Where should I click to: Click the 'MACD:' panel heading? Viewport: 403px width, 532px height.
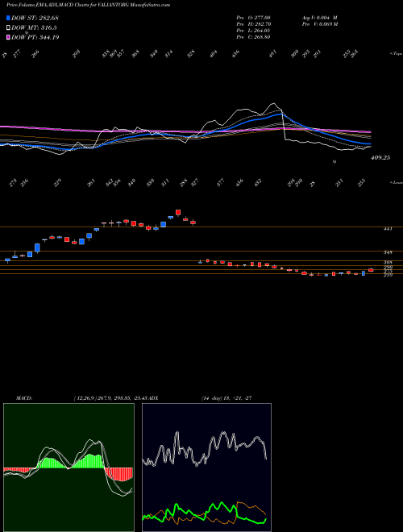coord(23,398)
